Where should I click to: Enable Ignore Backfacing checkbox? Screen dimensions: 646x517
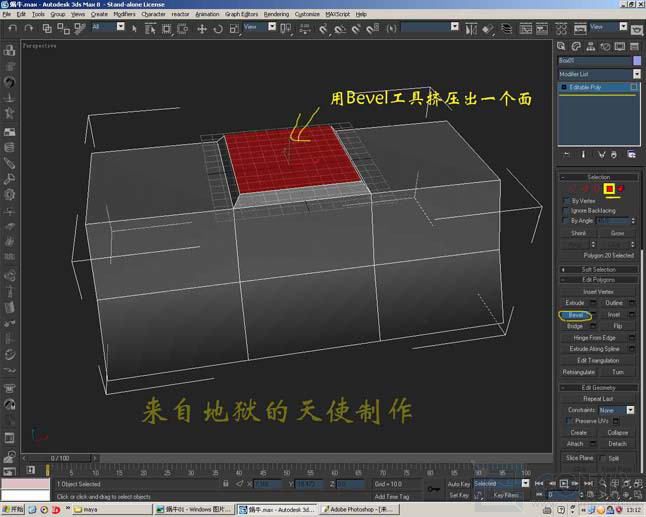(x=566, y=211)
